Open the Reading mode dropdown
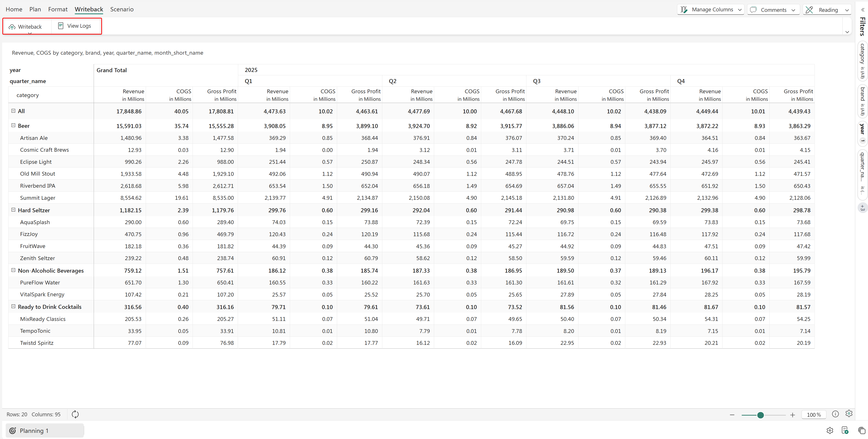Viewport: 868px width, 439px height. (827, 10)
